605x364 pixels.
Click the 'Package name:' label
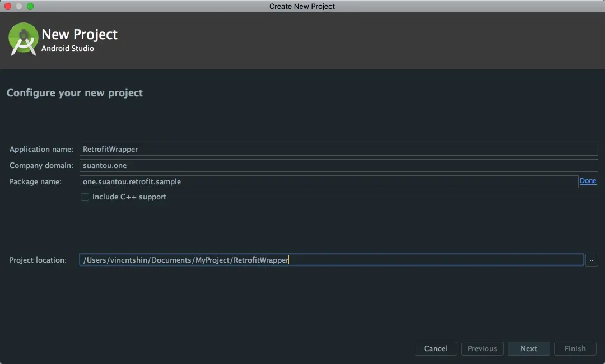tap(35, 181)
